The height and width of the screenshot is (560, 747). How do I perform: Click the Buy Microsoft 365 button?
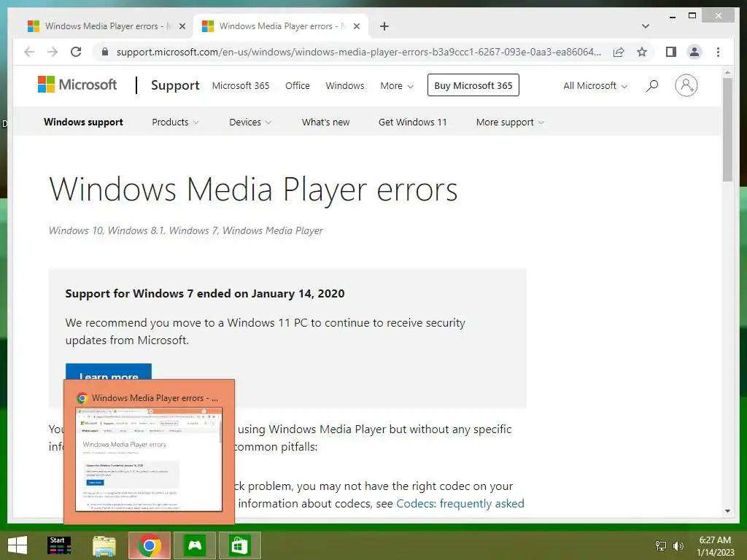click(473, 85)
